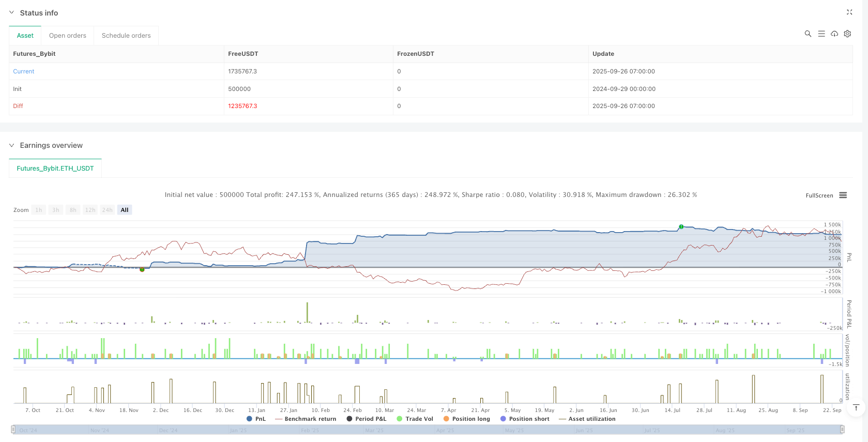Click the FullScreen text button
Viewport: 868px width, 442px height.
819,195
